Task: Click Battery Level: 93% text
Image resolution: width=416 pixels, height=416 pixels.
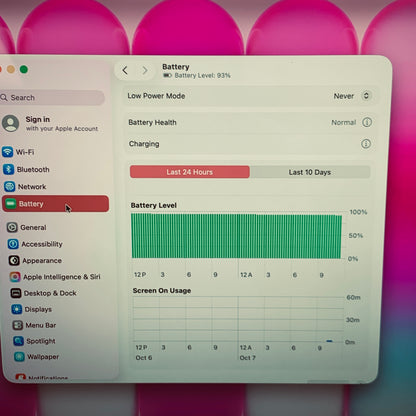Action: coord(202,75)
